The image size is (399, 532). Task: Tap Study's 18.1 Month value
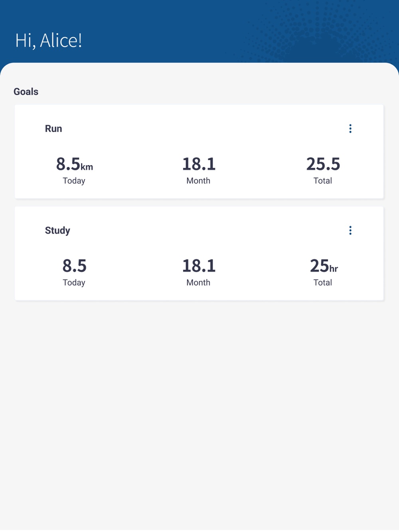coord(199,266)
